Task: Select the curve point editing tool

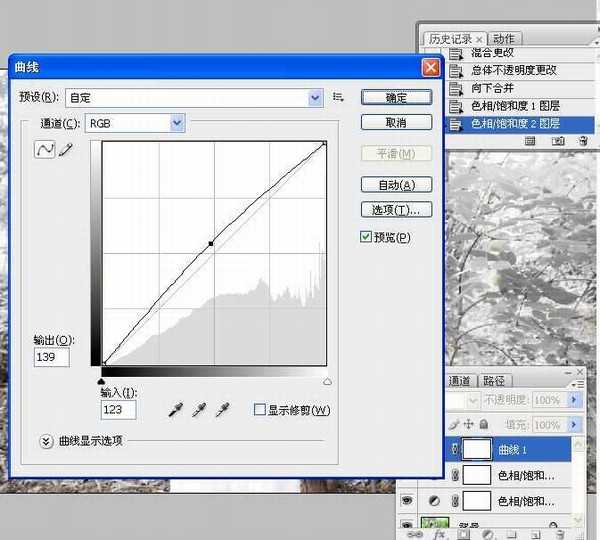Action: point(44,150)
